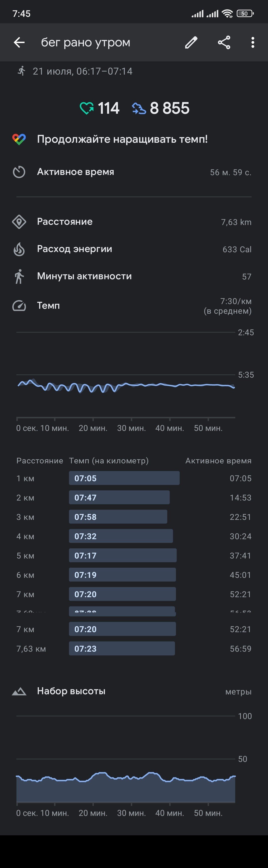The image size is (268, 868).
Task: Tap the steps icon beside 8 855
Action: tap(139, 109)
